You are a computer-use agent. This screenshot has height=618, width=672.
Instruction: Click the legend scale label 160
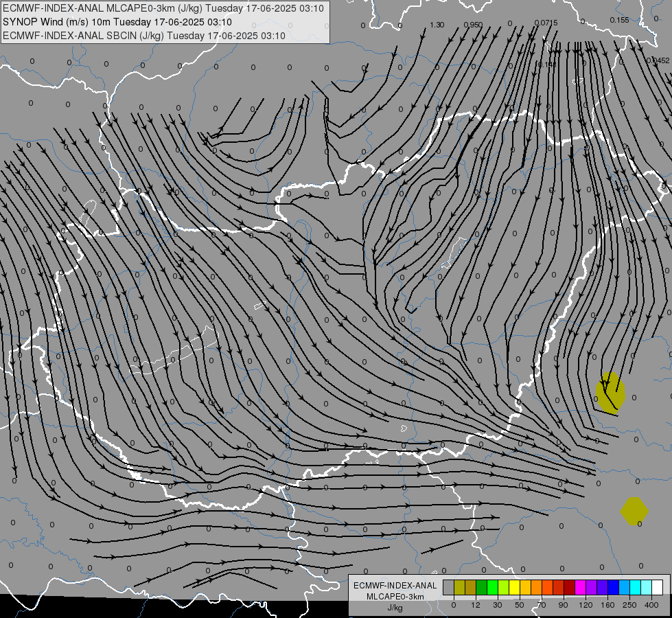coord(607,605)
